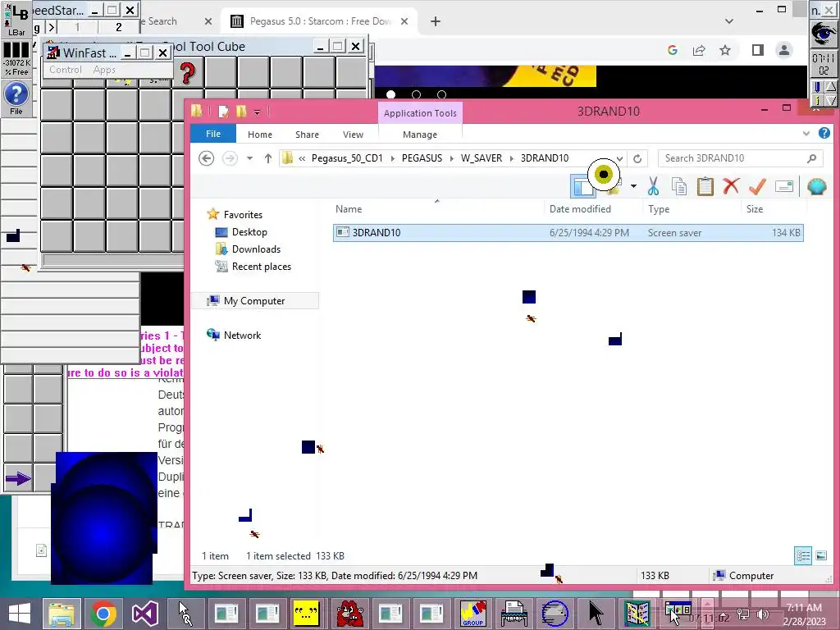Select My Computer in the navigation pane
The image size is (840, 630).
tap(254, 300)
